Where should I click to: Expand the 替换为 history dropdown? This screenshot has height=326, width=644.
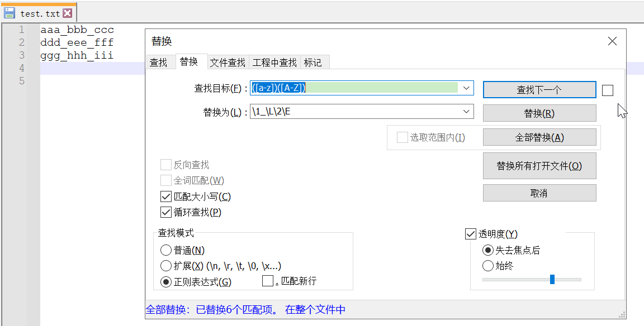click(467, 112)
